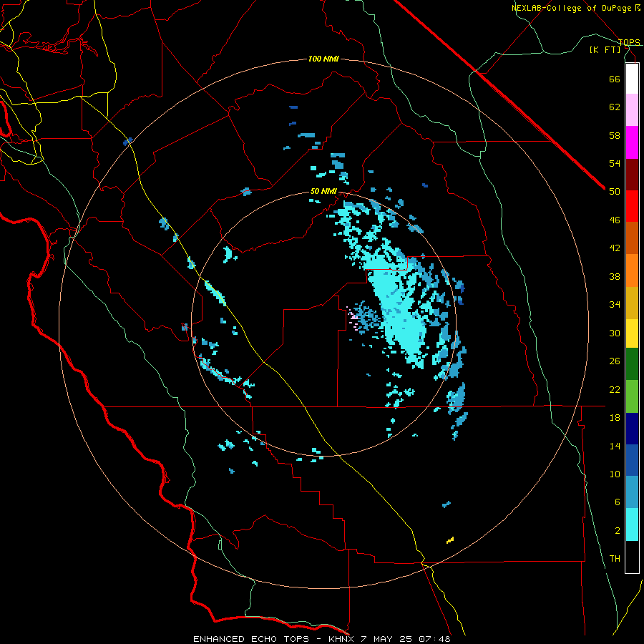Image resolution: width=644 pixels, height=644 pixels.
Task: Click the medium blue swatch above 18 on the legend
Action: pos(632,460)
